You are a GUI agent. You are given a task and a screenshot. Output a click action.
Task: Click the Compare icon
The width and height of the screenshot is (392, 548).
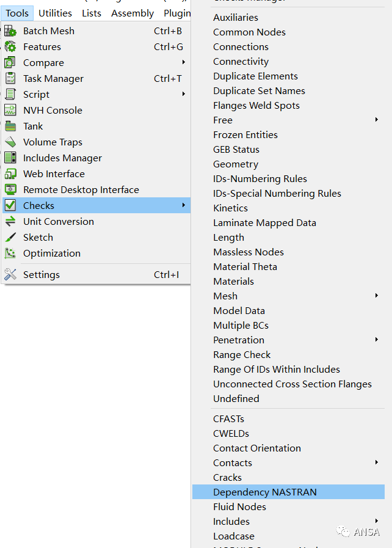(10, 62)
